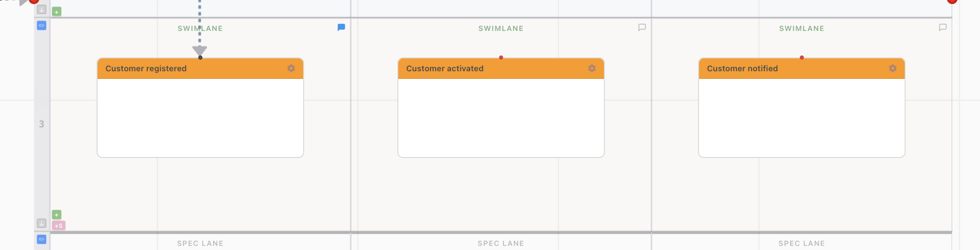Select the Customer notified card title
The height and width of the screenshot is (250, 980).
coord(742,68)
